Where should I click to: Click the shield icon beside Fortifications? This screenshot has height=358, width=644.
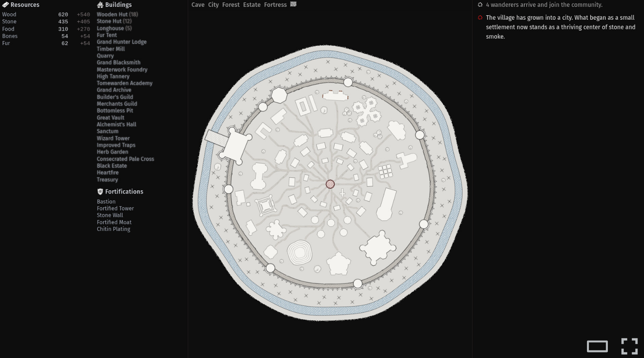(100, 191)
